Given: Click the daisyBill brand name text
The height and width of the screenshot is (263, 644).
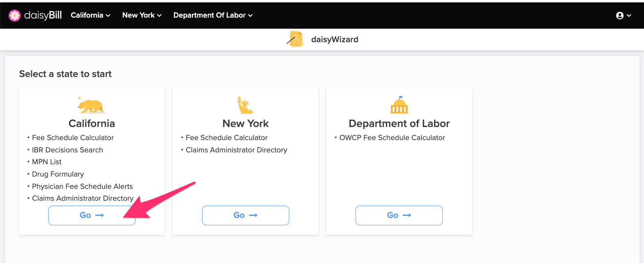Looking at the screenshot, I should (x=43, y=16).
